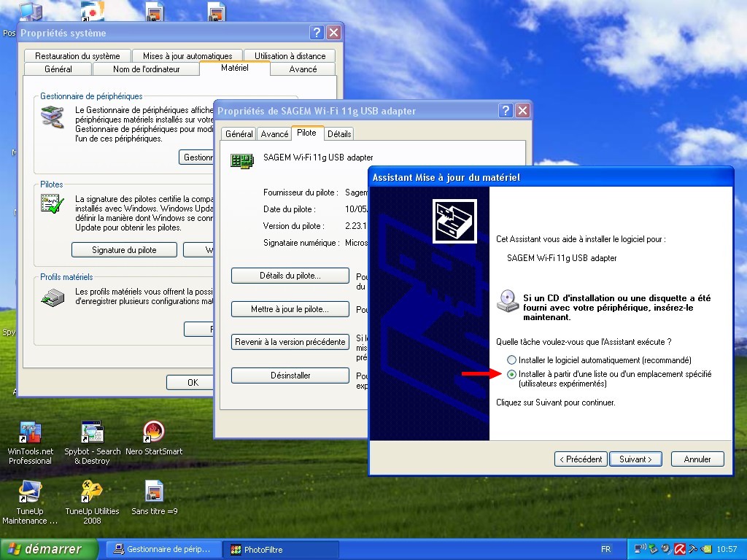747x560 pixels.
Task: Click the Profils matériels section icon
Action: (x=53, y=297)
